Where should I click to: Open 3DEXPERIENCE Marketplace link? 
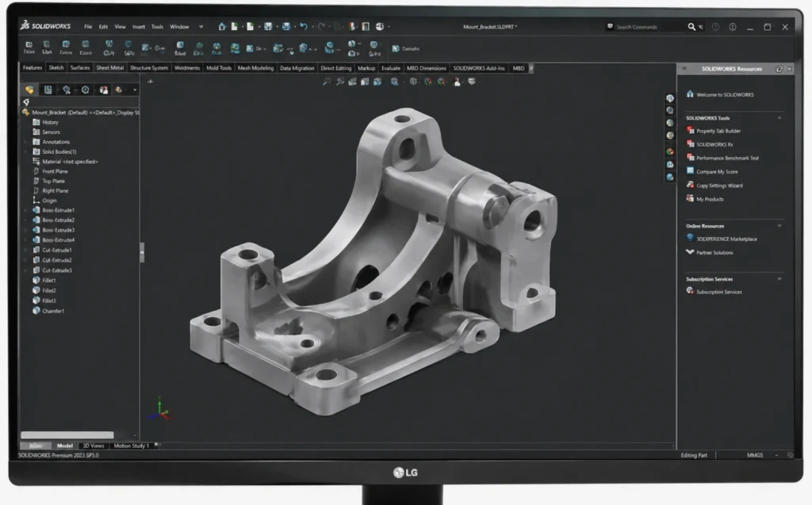point(726,239)
